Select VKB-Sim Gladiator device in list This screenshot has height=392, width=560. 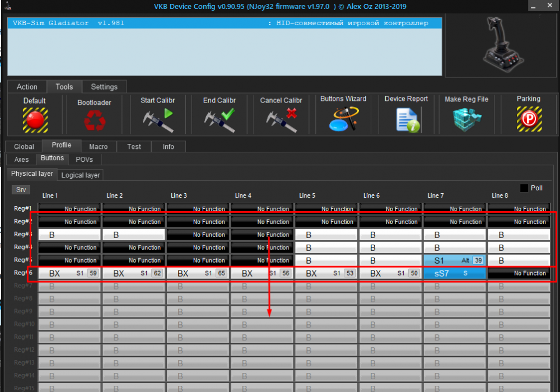(x=225, y=23)
